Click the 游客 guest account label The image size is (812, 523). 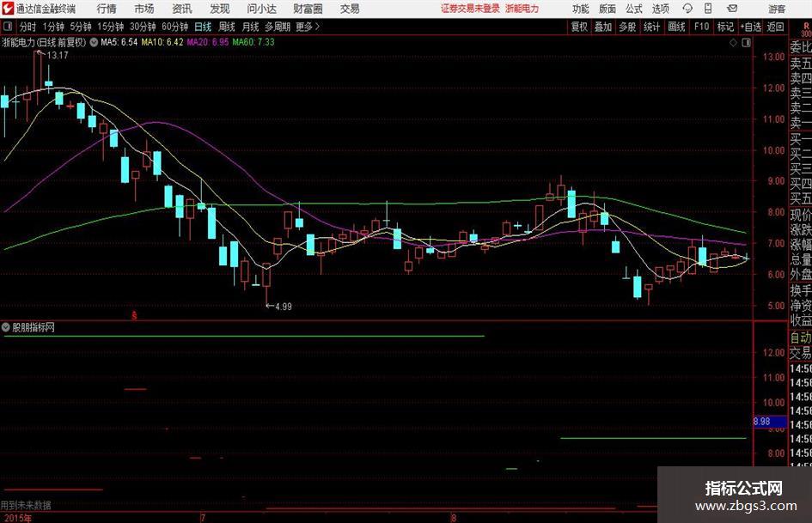[777, 9]
